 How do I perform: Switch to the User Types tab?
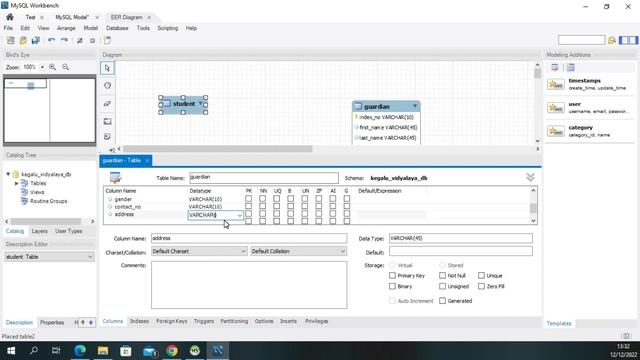click(x=69, y=231)
